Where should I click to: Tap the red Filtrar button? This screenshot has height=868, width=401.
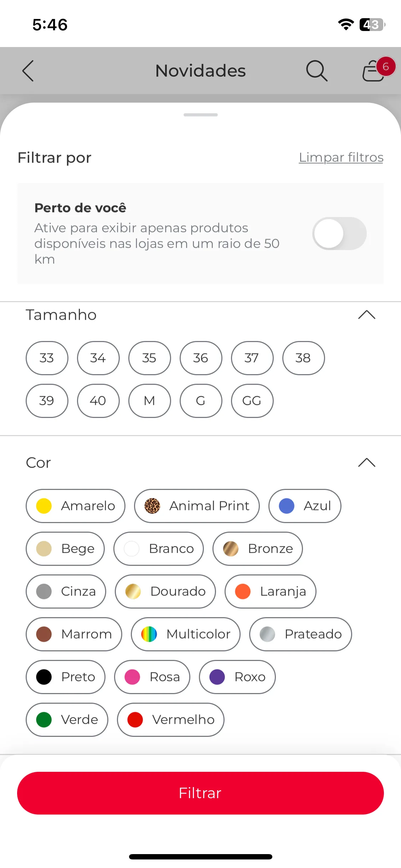pyautogui.click(x=200, y=793)
